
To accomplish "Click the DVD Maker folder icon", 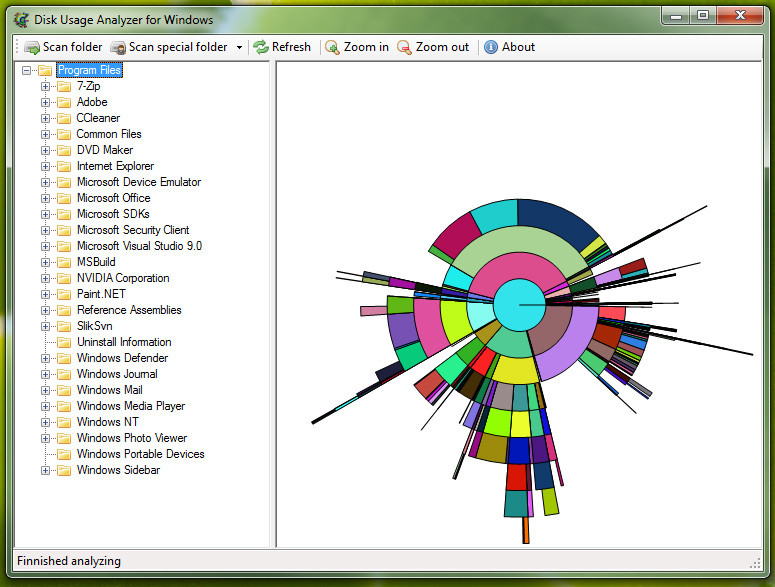I will [64, 150].
